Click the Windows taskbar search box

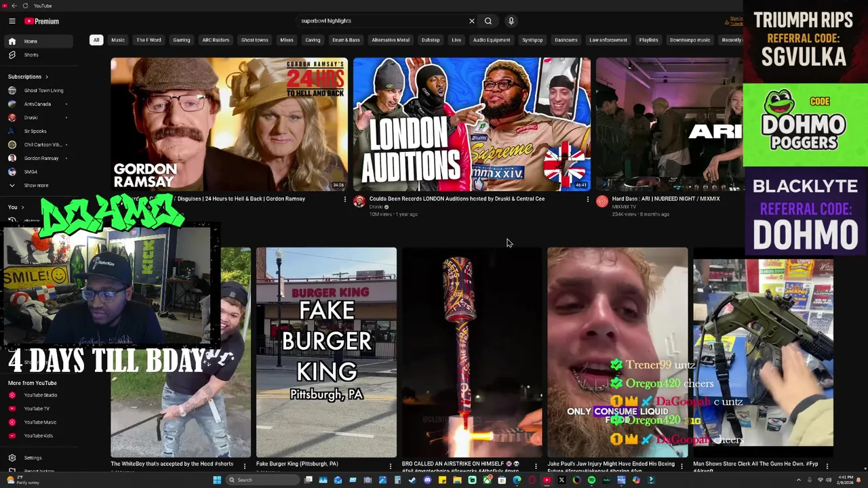click(262, 480)
